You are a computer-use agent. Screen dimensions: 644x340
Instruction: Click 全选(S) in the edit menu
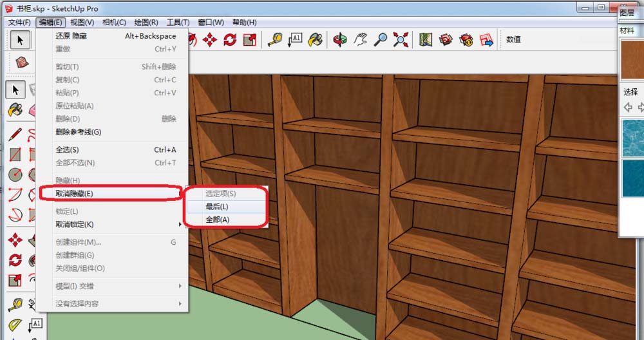(68, 150)
